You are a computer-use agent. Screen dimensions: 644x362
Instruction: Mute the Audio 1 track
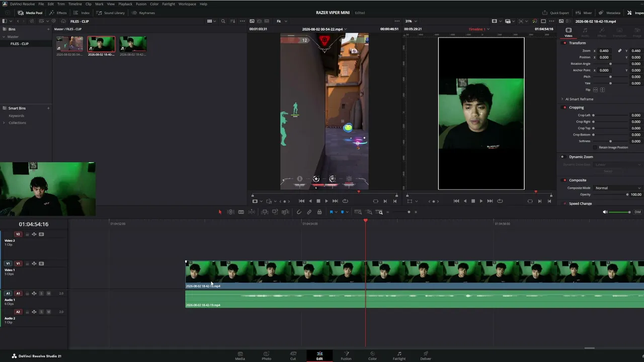point(49,293)
